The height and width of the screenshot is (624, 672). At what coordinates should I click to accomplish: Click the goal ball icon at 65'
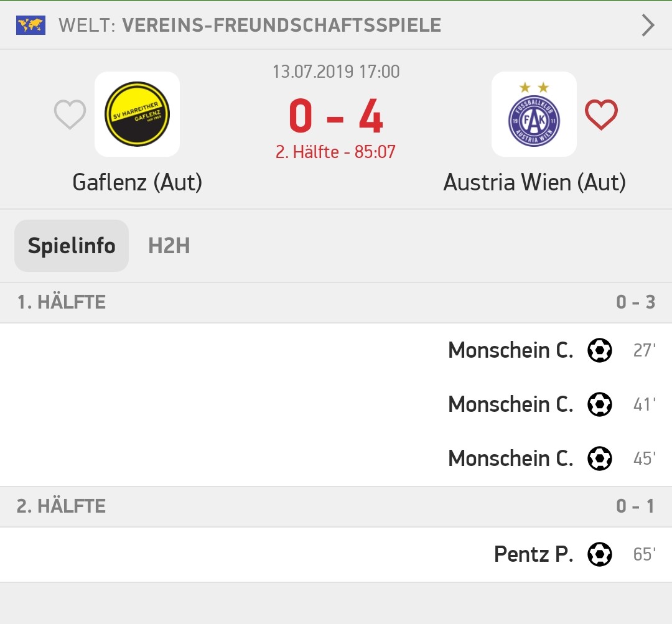[x=600, y=554]
